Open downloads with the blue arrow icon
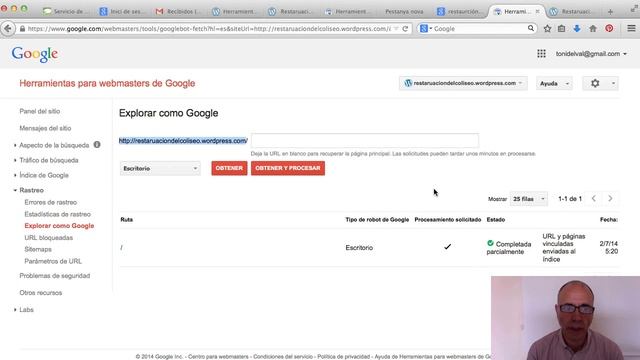 click(577, 29)
